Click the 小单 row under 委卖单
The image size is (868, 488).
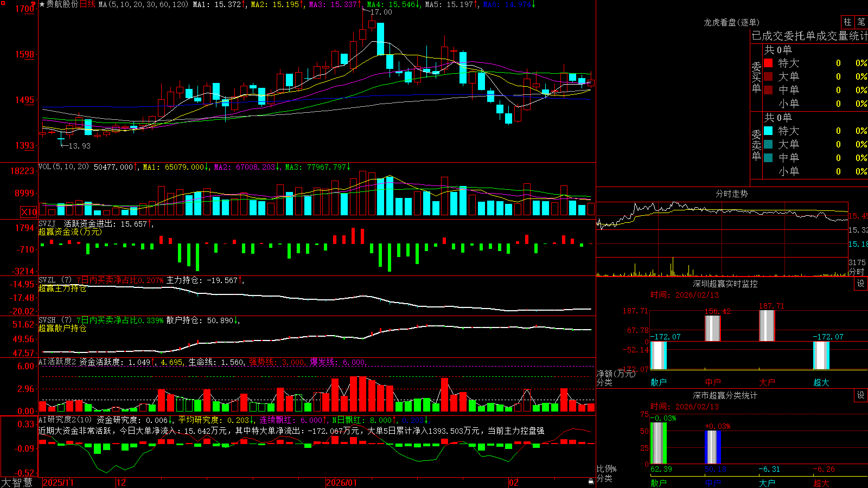[815, 171]
